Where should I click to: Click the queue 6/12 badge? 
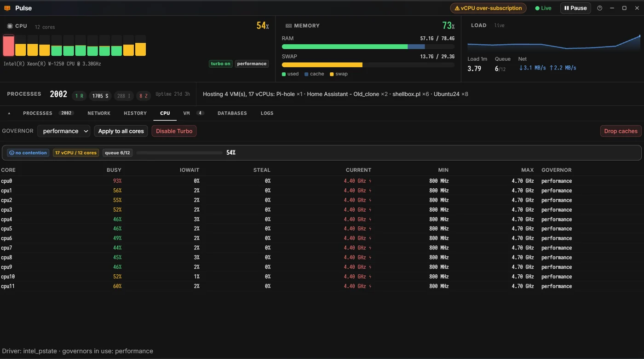point(117,153)
